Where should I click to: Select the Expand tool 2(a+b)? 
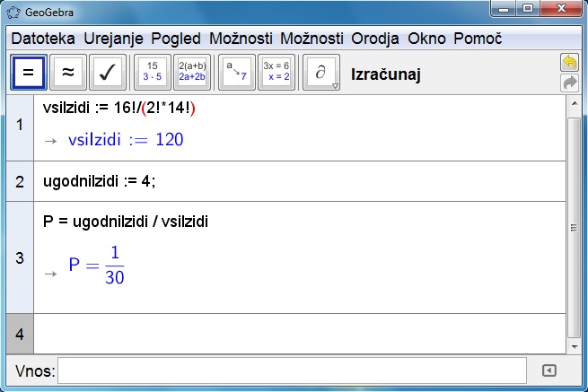pos(192,72)
